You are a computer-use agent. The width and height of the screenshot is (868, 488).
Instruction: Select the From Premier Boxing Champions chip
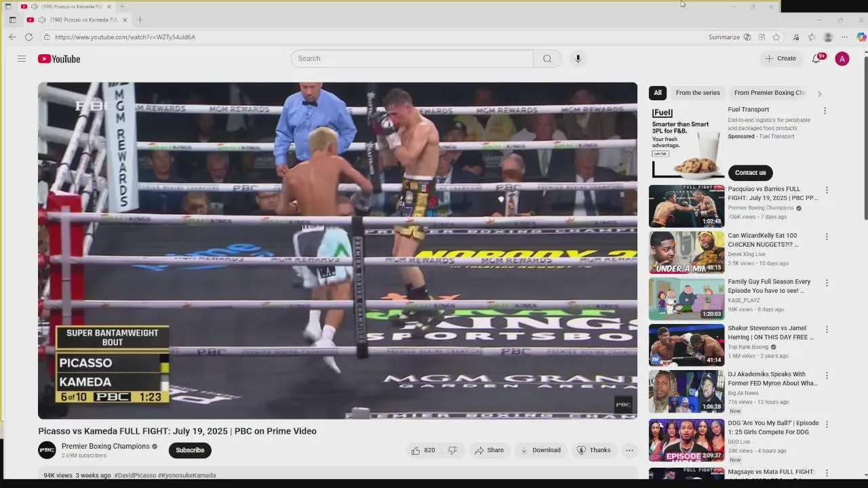point(769,93)
